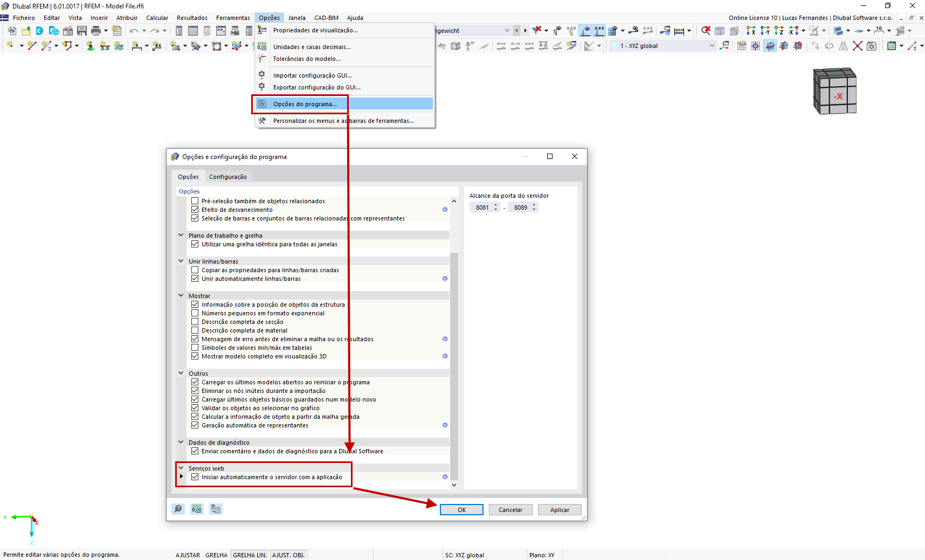Undo the last action
The width and height of the screenshot is (925, 560).
click(134, 31)
